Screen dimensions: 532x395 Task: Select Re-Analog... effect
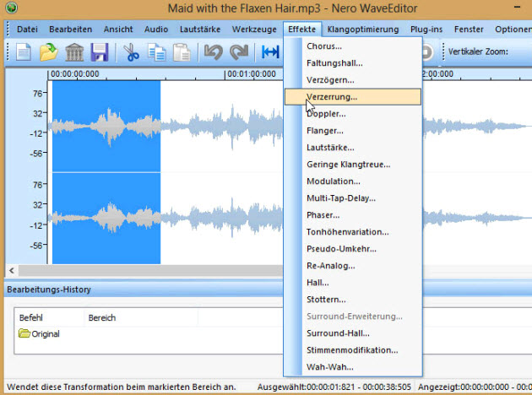tap(353, 266)
